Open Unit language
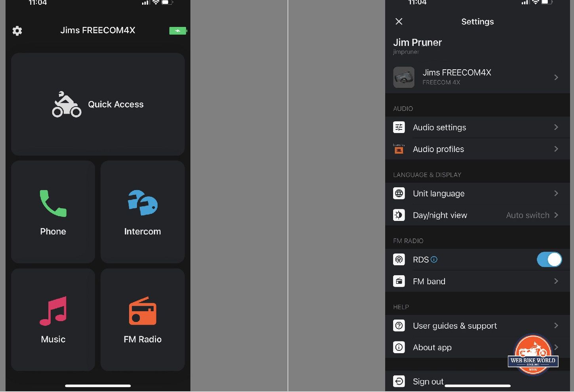The width and height of the screenshot is (574, 392). pos(477,193)
